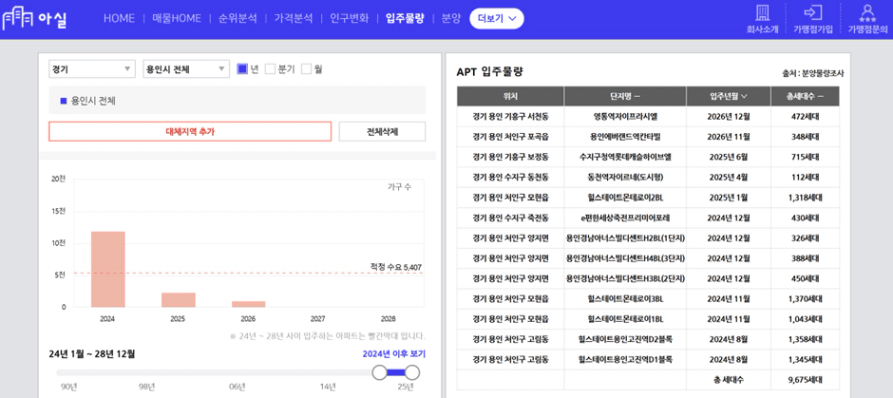This screenshot has height=398, width=893.
Task: Click the 적정 수요 5,407 label
Action: (x=396, y=266)
